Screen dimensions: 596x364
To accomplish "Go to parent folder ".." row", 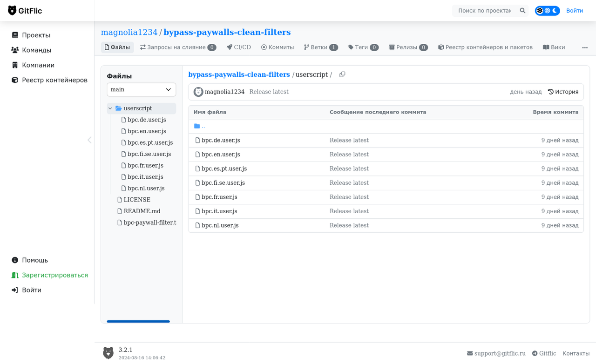I will click(386, 126).
